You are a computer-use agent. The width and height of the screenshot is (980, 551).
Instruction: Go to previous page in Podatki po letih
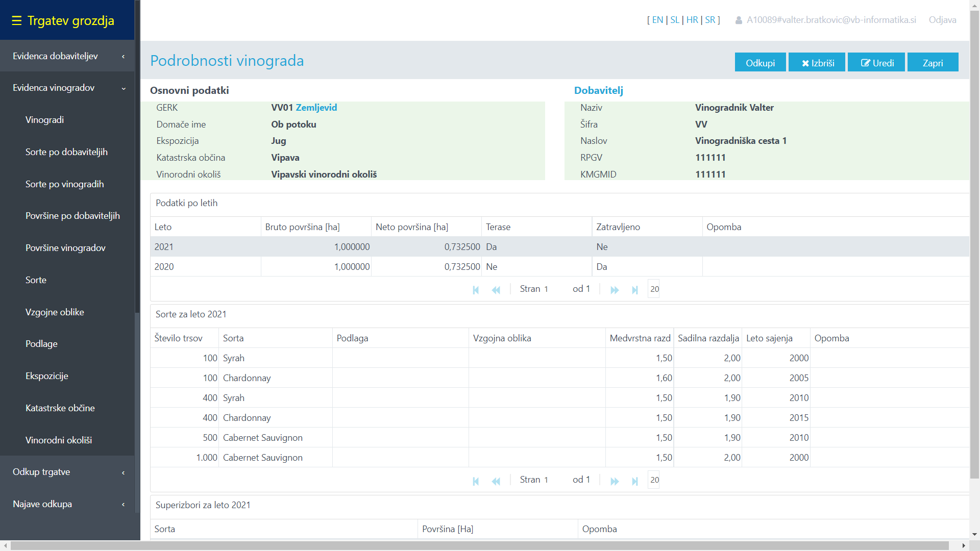point(496,290)
